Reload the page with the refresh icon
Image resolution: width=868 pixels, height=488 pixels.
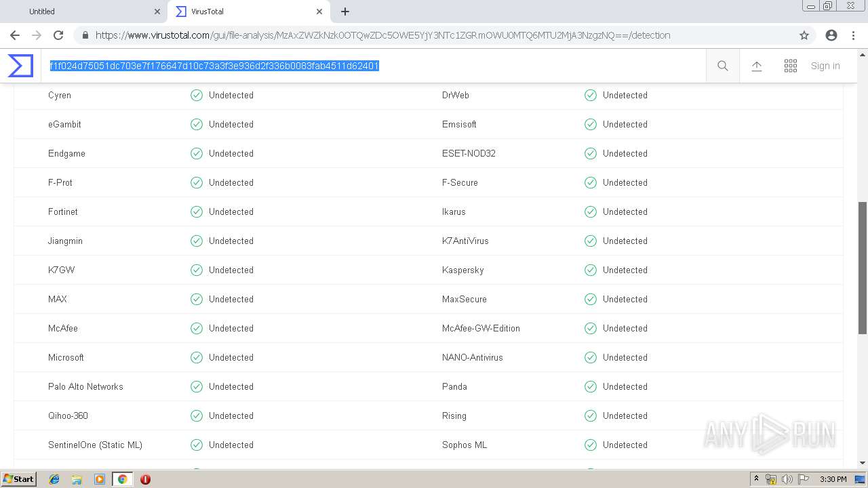pos(58,35)
